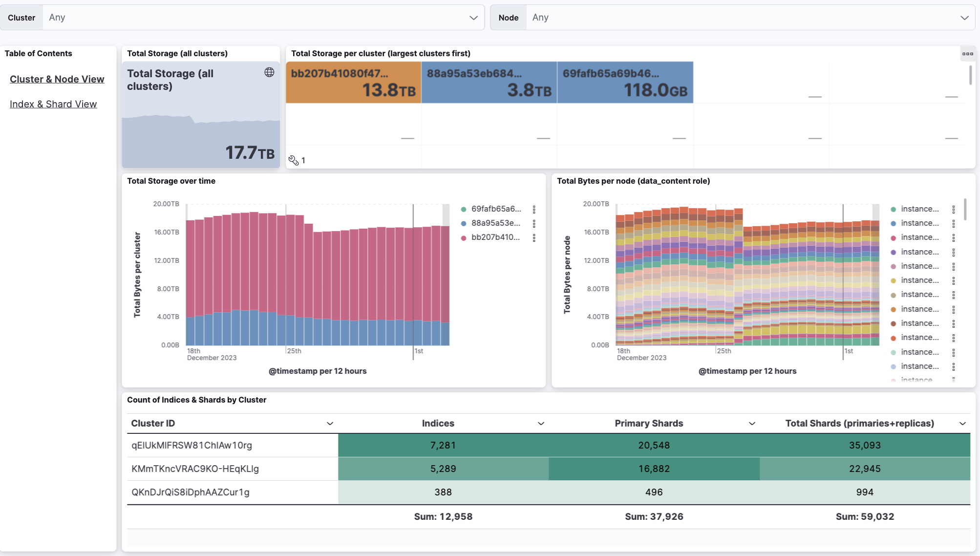Open the Index & Shard View section
The width and height of the screenshot is (980, 556).
click(x=54, y=104)
